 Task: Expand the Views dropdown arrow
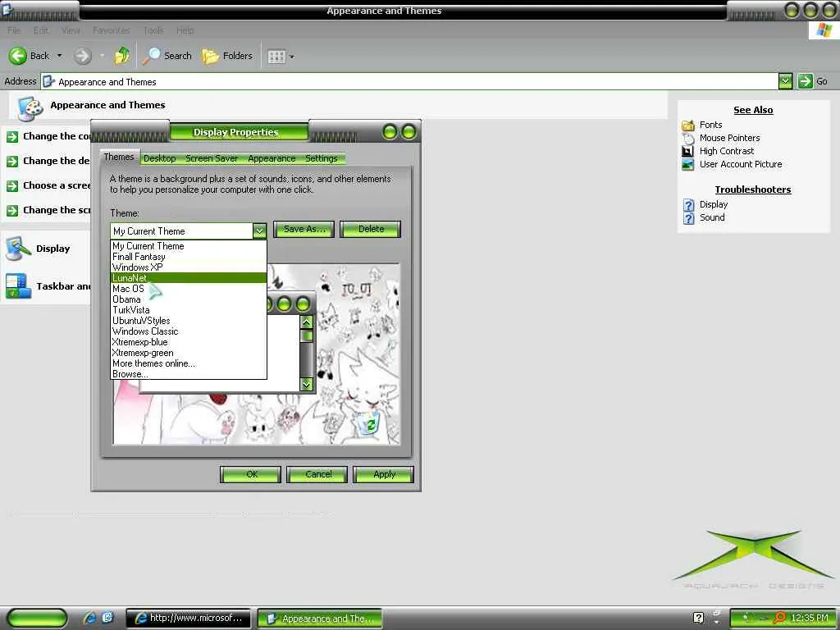tap(292, 57)
